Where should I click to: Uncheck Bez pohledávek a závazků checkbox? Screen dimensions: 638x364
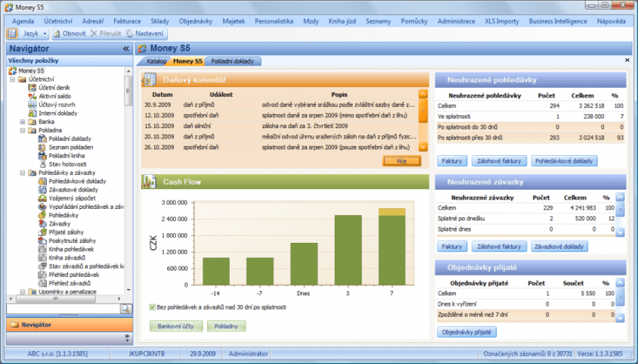tap(152, 307)
